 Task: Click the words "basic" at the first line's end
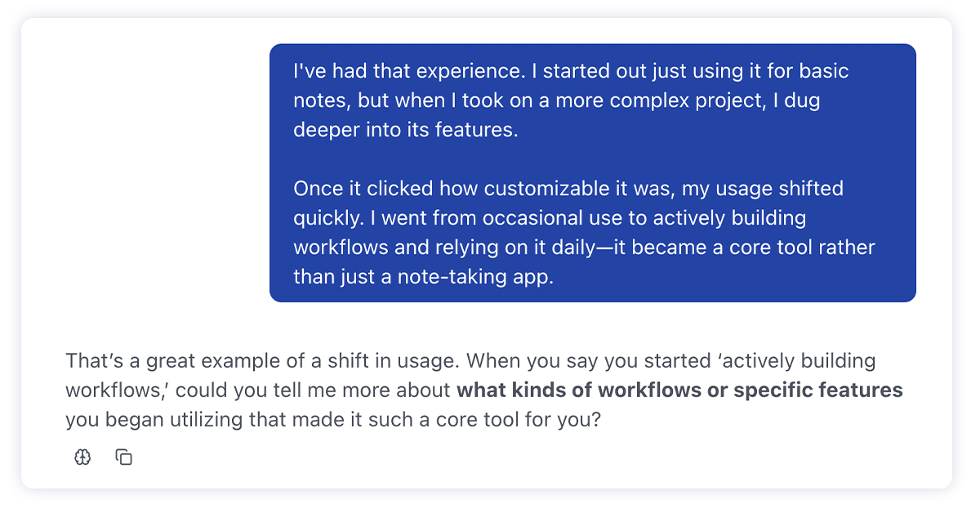823,71
